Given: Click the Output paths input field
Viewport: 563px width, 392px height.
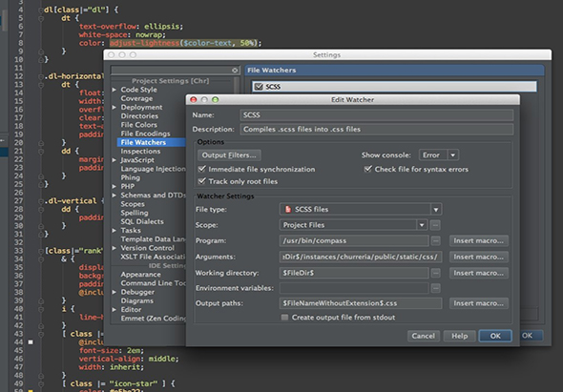Looking at the screenshot, I should 361,303.
